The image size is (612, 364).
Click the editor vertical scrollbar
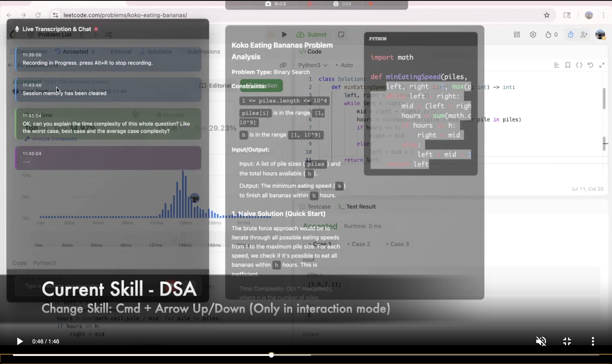click(604, 98)
